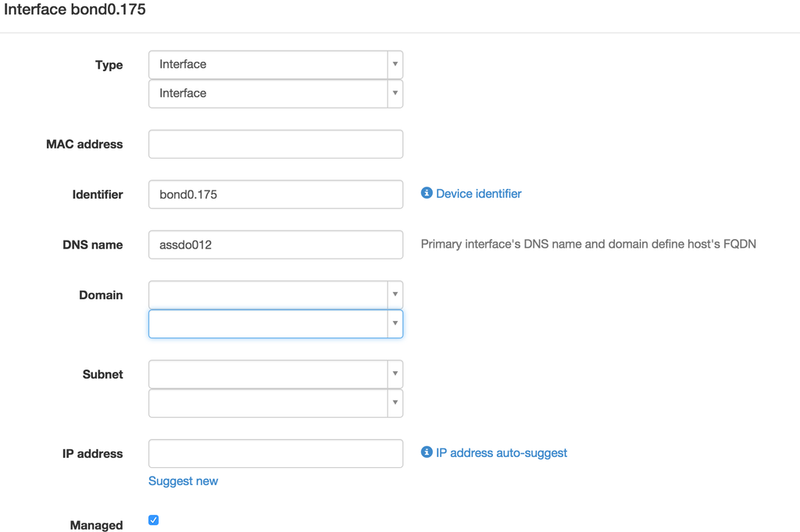The image size is (800, 532).
Task: Open the lower Type Interface dropdown
Action: pyautogui.click(x=276, y=93)
